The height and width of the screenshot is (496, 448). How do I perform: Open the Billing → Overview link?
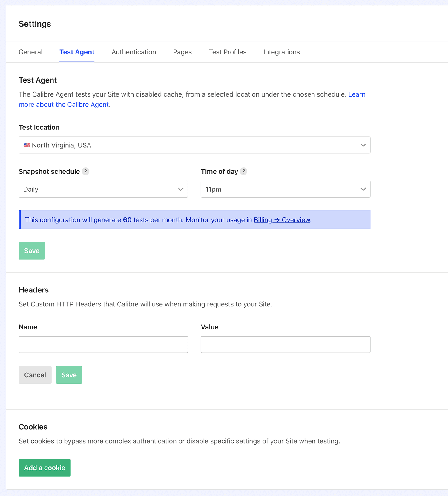[x=282, y=220]
